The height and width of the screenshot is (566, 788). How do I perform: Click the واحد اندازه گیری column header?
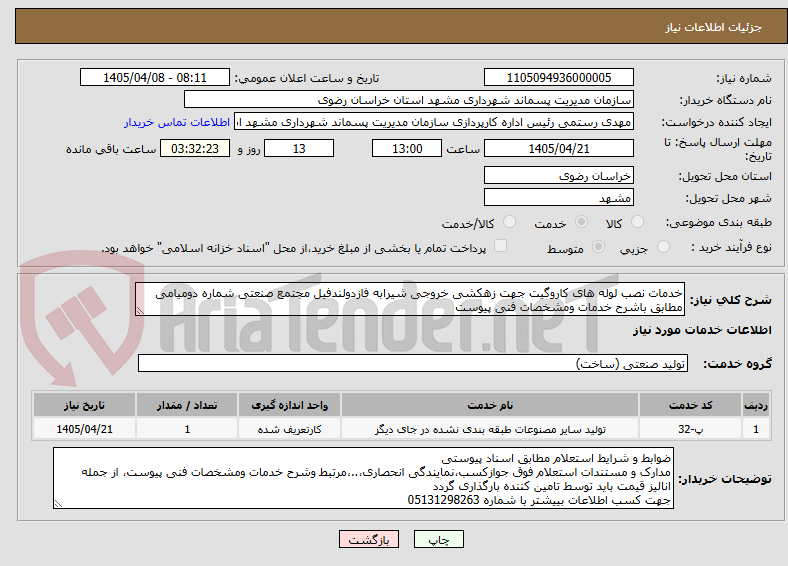[289, 405]
